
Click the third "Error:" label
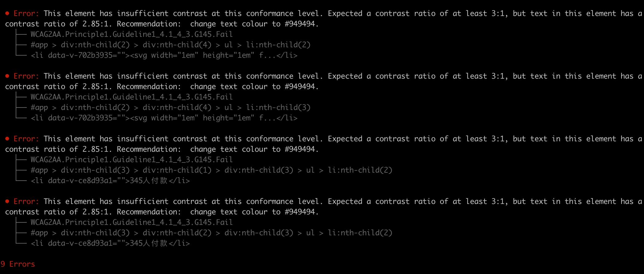pos(26,139)
